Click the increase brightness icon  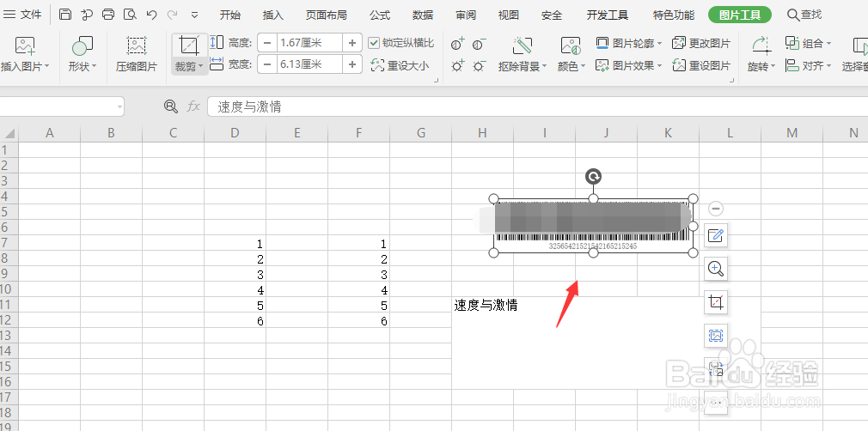tap(458, 66)
